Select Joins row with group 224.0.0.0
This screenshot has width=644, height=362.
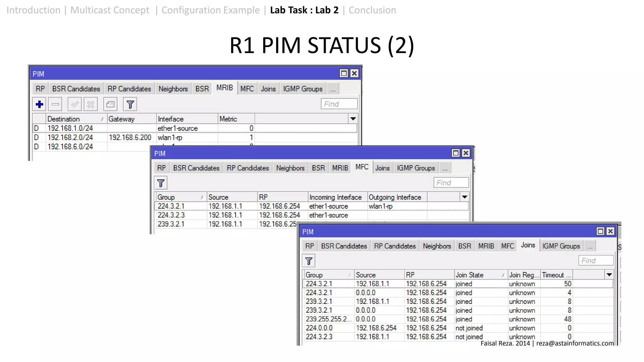tap(458, 328)
